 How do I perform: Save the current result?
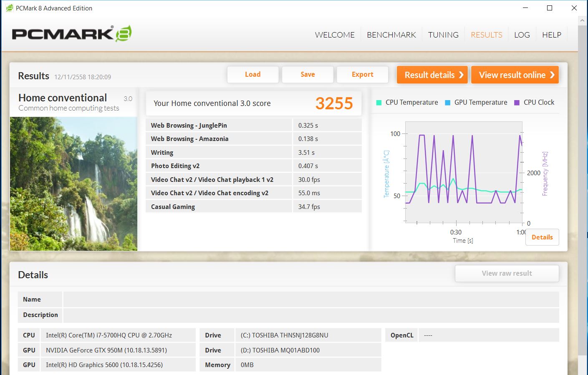pyautogui.click(x=308, y=75)
